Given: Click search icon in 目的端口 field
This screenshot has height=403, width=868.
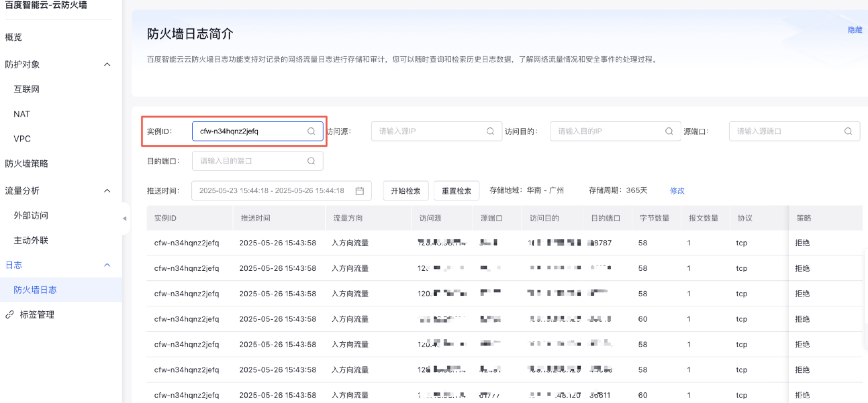Looking at the screenshot, I should pos(311,161).
